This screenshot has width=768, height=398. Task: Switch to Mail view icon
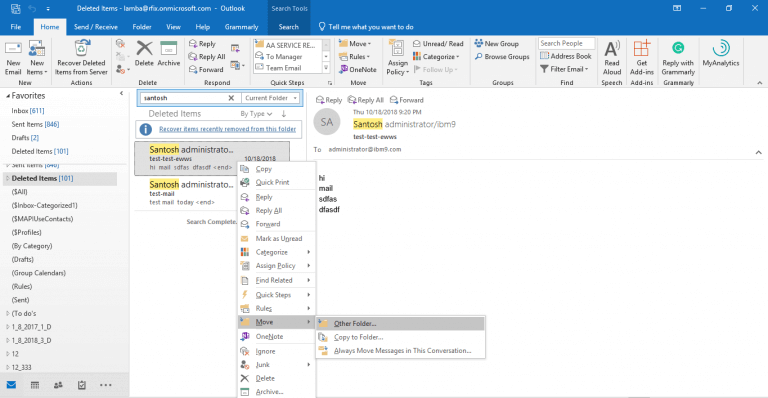(x=11, y=385)
